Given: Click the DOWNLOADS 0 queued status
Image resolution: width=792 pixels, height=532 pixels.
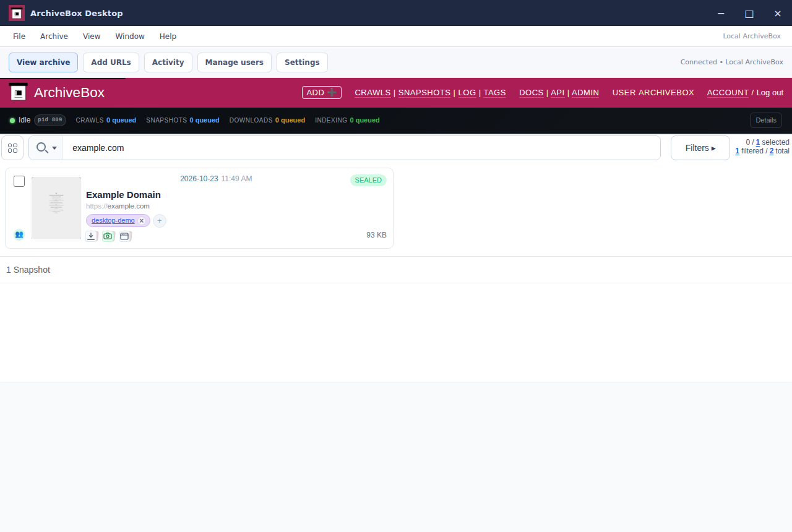Looking at the screenshot, I should pyautogui.click(x=267, y=120).
